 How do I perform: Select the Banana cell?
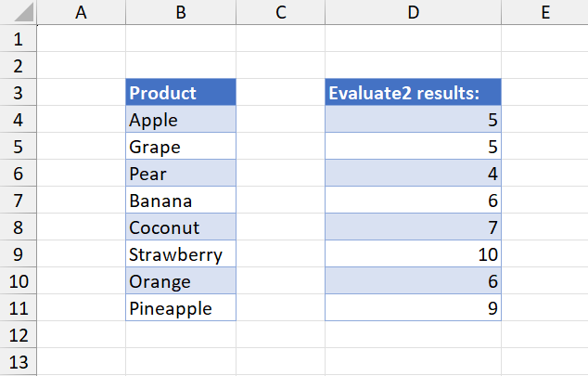point(181,200)
